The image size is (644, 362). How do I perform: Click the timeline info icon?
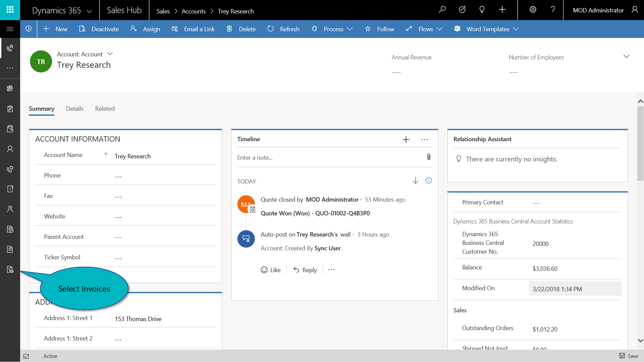coord(428,181)
